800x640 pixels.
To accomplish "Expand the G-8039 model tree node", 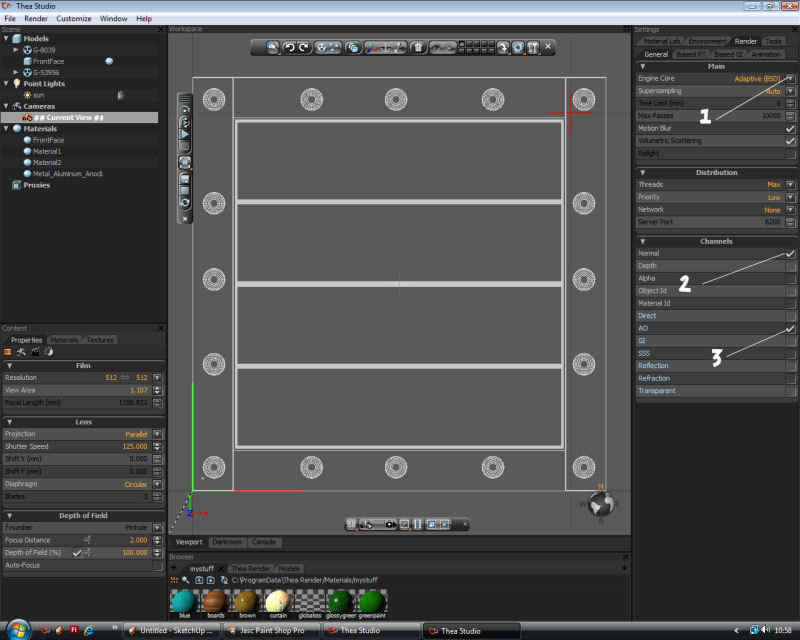I will click(16, 49).
